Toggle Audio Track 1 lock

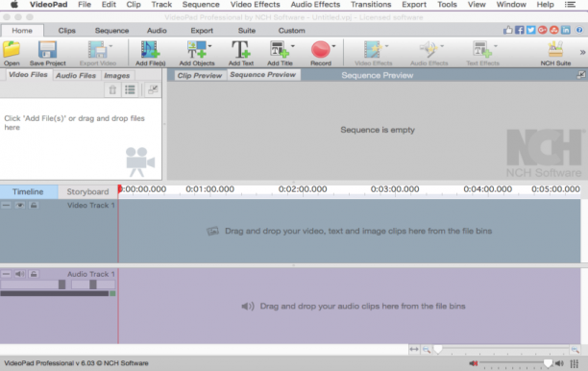click(34, 274)
